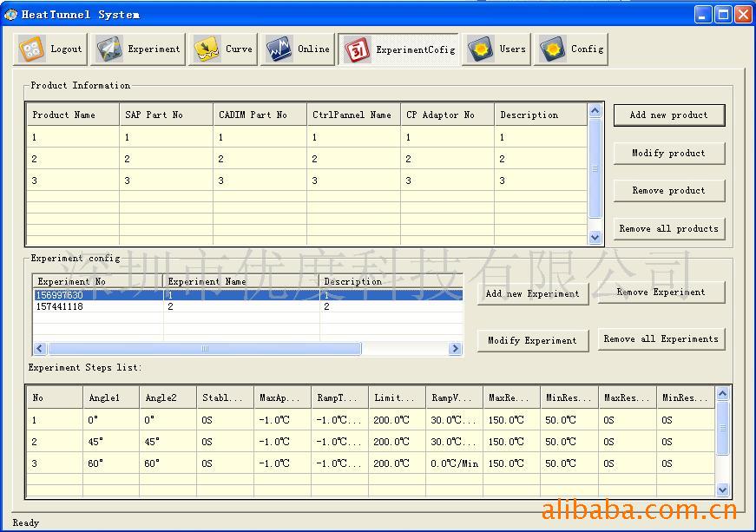
Task: Click Add new Experiment button
Action: coord(533,294)
